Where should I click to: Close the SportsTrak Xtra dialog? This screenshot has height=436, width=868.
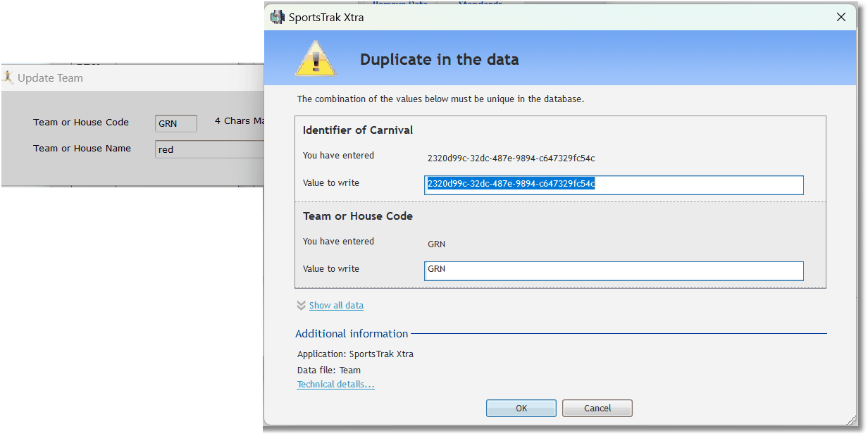[841, 18]
